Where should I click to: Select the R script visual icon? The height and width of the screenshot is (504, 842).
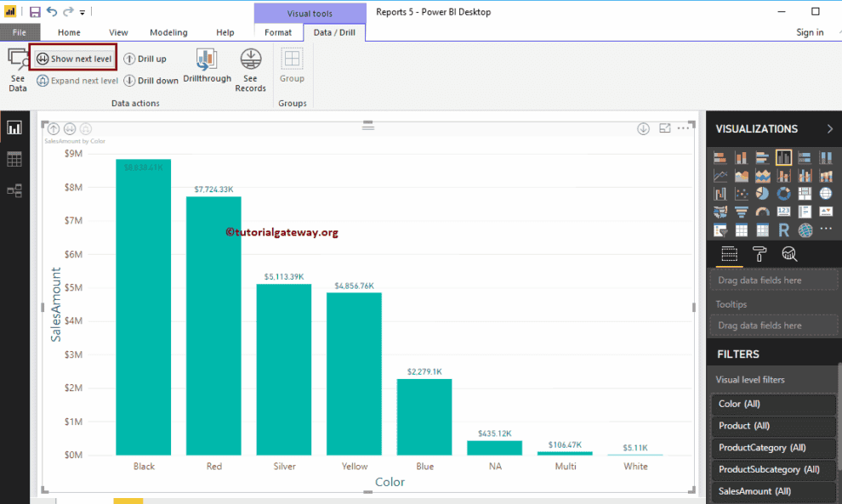[783, 230]
